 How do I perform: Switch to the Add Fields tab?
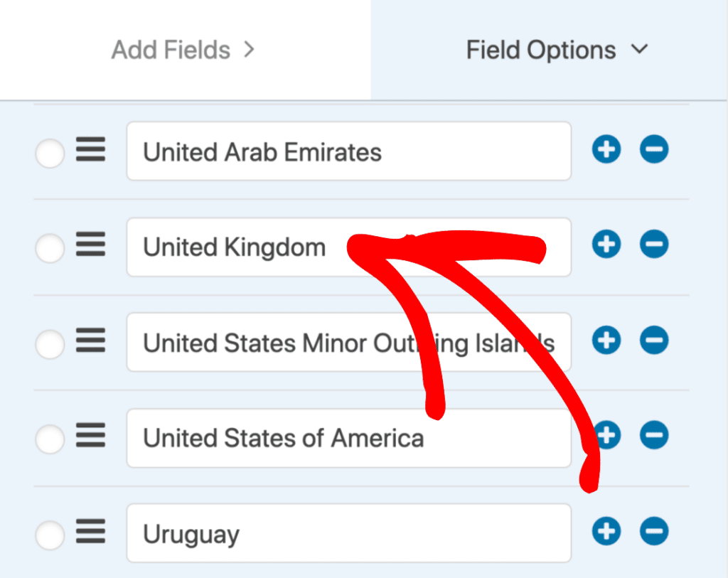(171, 50)
